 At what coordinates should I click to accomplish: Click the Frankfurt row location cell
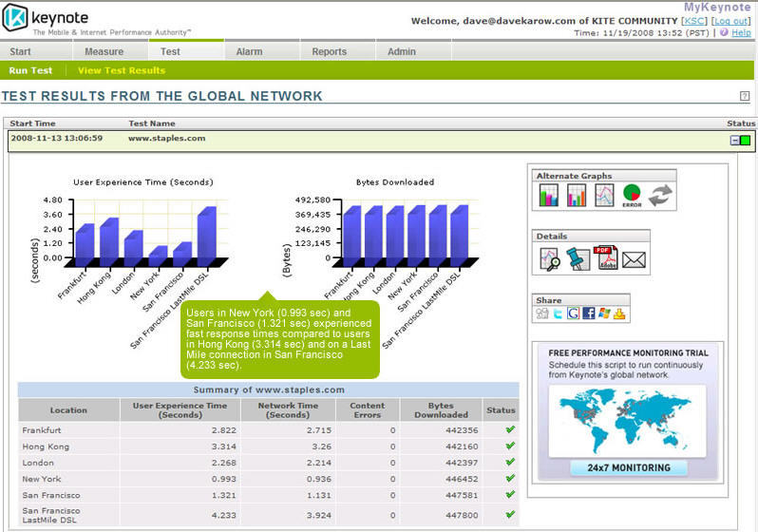pos(68,430)
